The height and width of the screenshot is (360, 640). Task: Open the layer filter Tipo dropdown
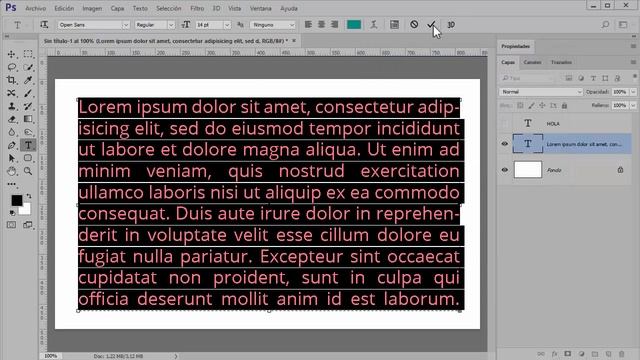tap(528, 78)
